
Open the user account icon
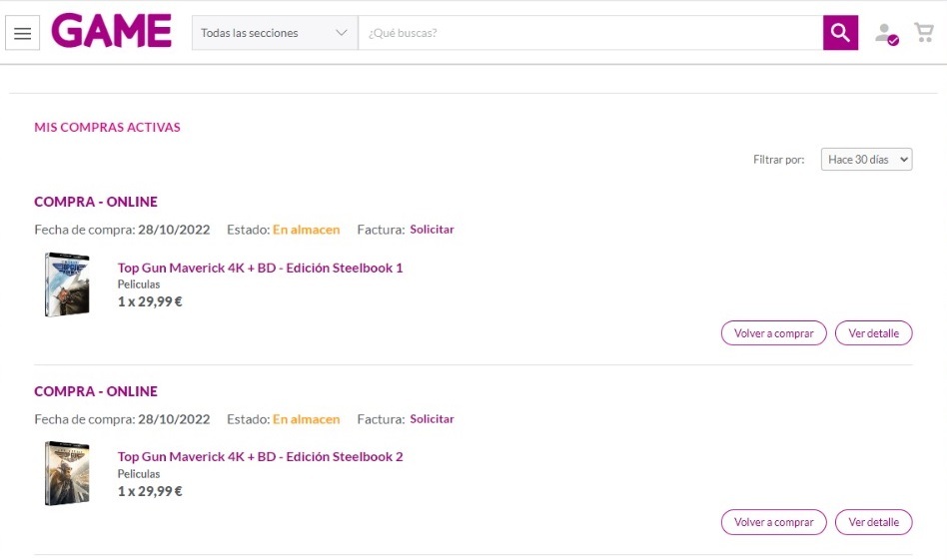tap(886, 34)
